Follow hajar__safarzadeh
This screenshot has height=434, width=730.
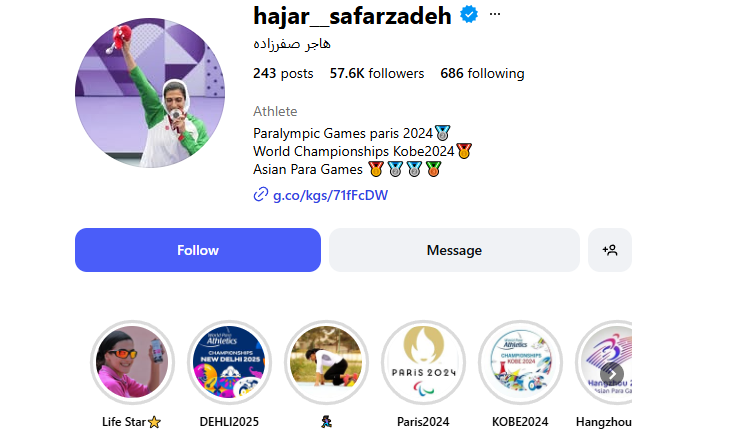pyautogui.click(x=198, y=250)
